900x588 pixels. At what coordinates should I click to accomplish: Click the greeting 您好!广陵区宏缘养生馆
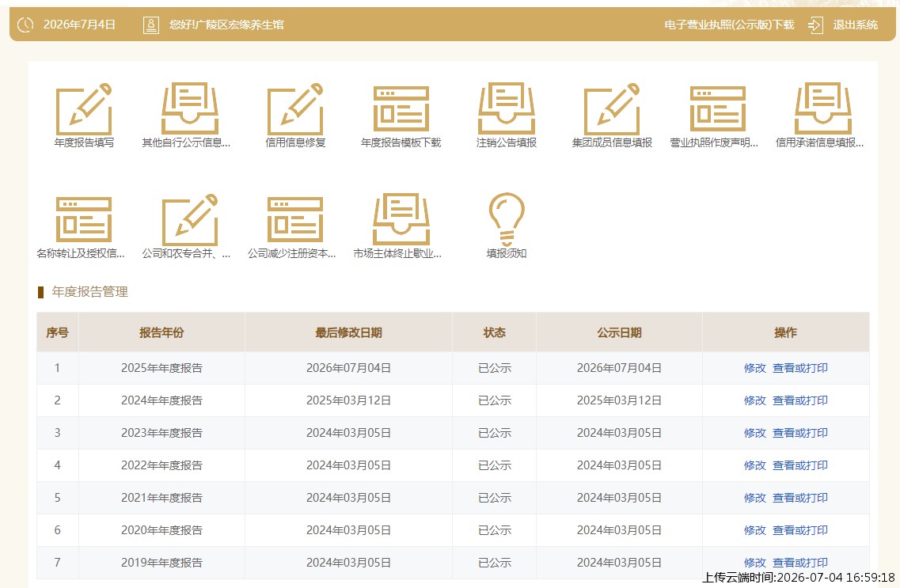(226, 25)
